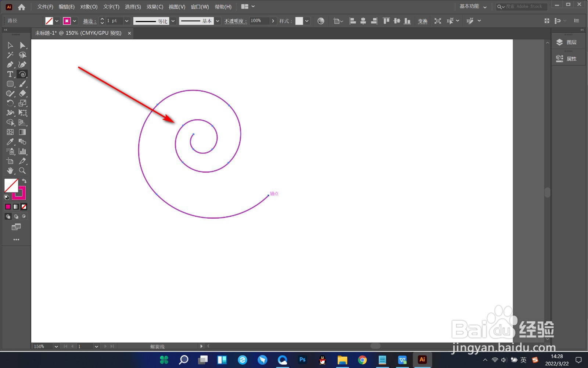Click vertical align bottom icon
This screenshot has width=588, height=368.
pyautogui.click(x=407, y=21)
